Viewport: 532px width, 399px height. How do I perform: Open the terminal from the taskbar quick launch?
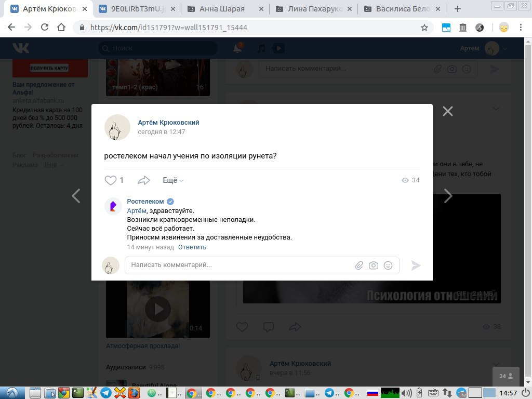tap(78, 393)
